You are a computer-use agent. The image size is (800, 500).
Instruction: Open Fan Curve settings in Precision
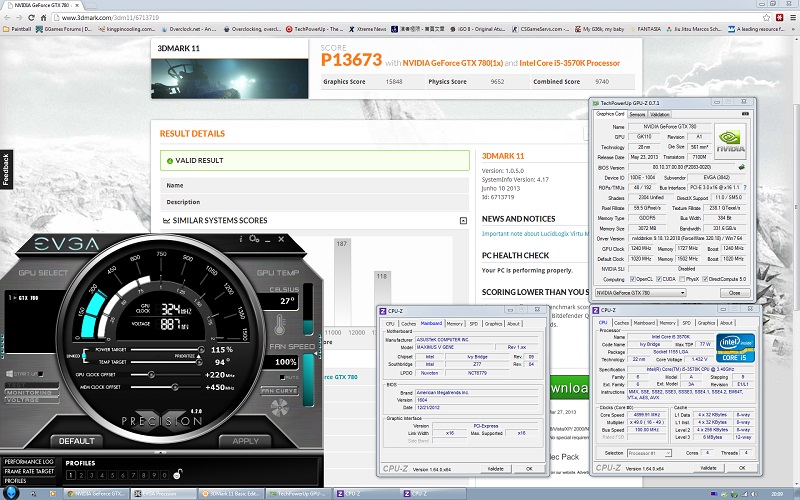[279, 390]
